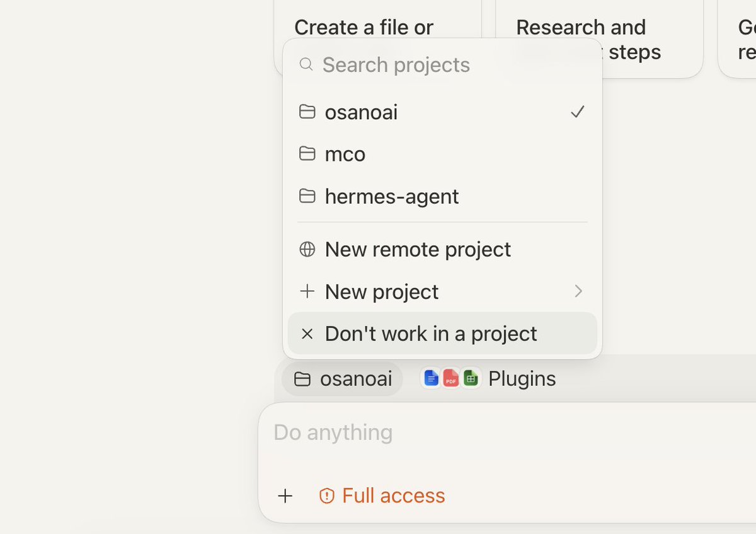Click the folder icon beside mco

pos(307,154)
